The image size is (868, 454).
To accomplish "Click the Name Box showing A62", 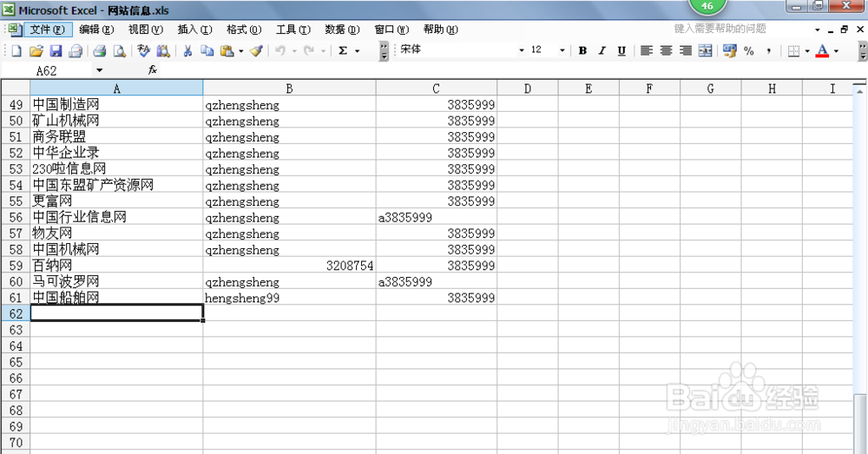I will (x=47, y=70).
